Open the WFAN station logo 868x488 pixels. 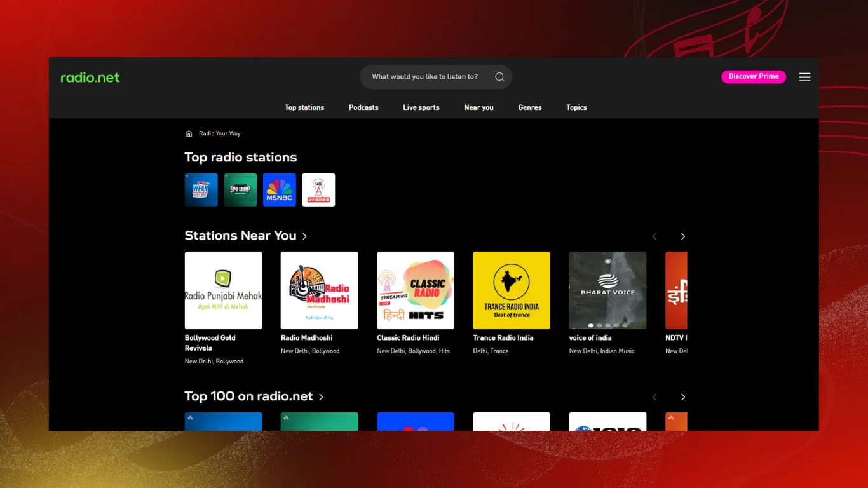[201, 190]
